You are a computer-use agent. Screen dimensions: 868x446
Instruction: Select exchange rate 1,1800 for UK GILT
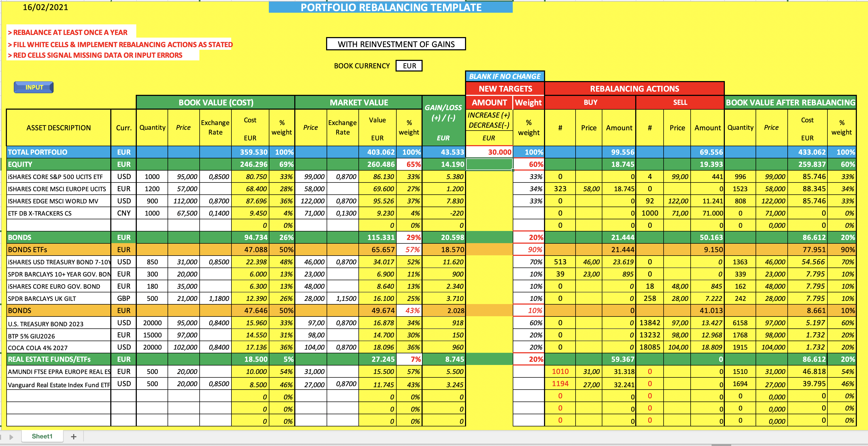click(x=216, y=298)
